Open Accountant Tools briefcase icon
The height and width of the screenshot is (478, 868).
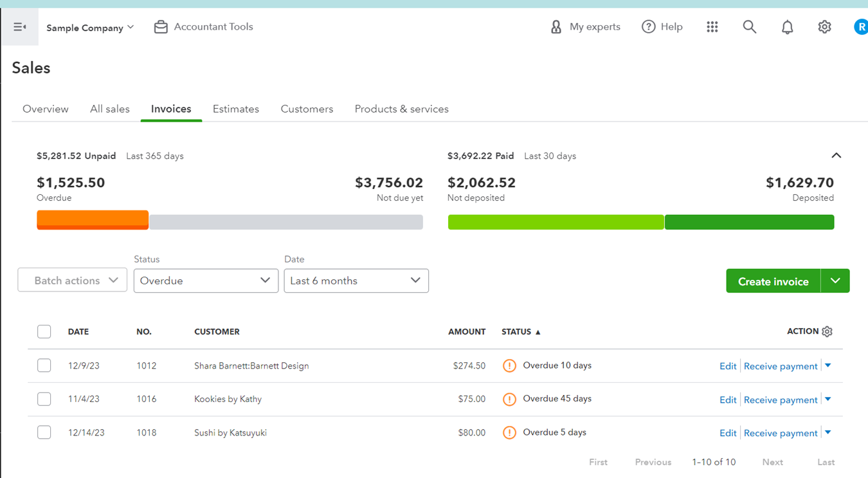coord(161,27)
